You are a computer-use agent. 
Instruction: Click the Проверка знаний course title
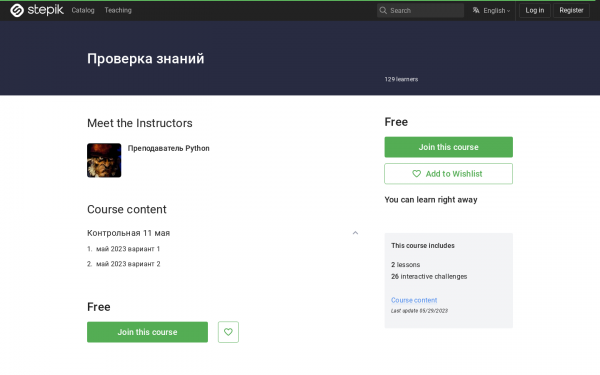pyautogui.click(x=146, y=59)
